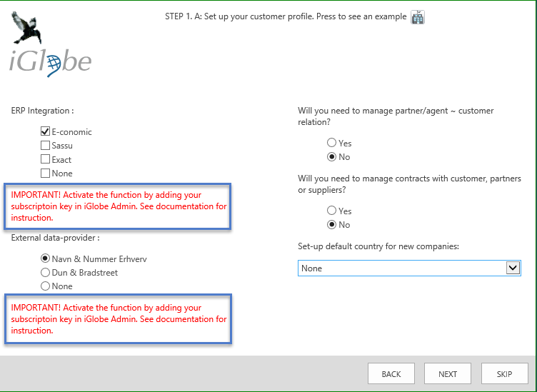
Task: Select Dun & Bradstreet data-provider
Action: pos(45,273)
